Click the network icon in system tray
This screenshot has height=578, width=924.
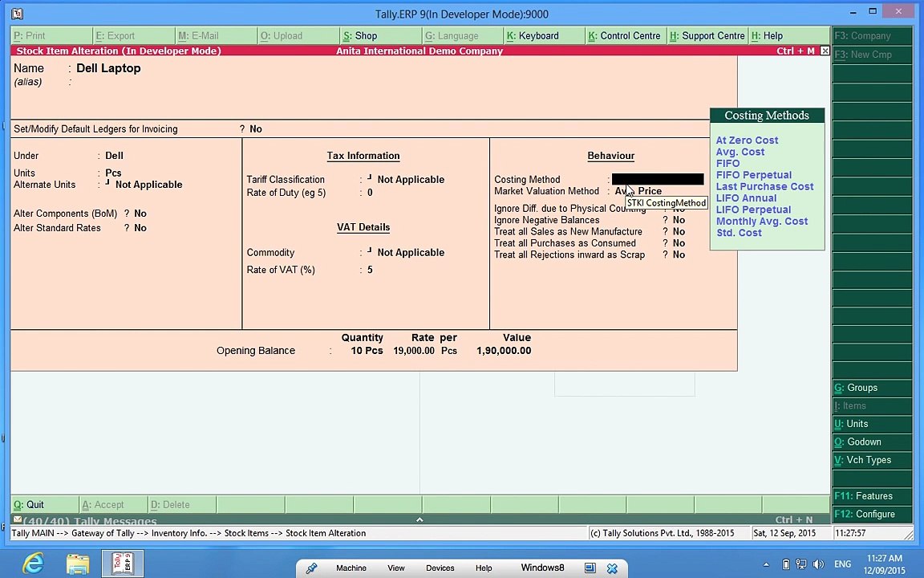tap(801, 564)
